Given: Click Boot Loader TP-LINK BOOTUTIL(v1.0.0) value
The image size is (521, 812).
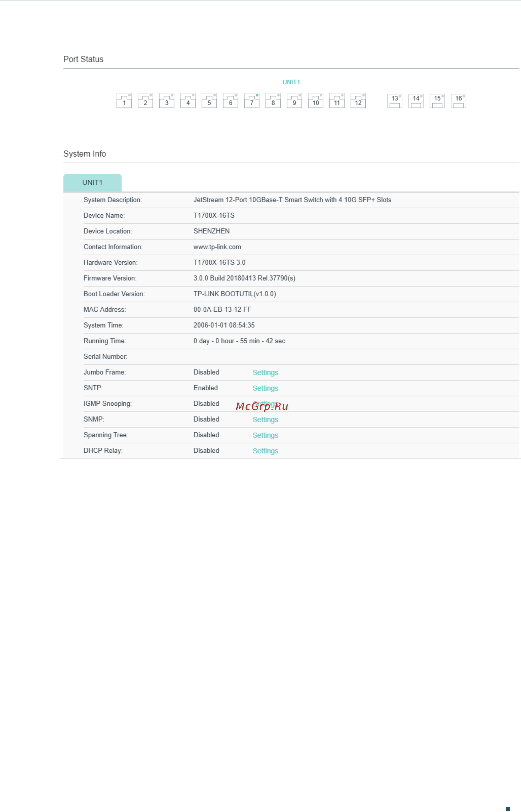Looking at the screenshot, I should coord(235,294).
